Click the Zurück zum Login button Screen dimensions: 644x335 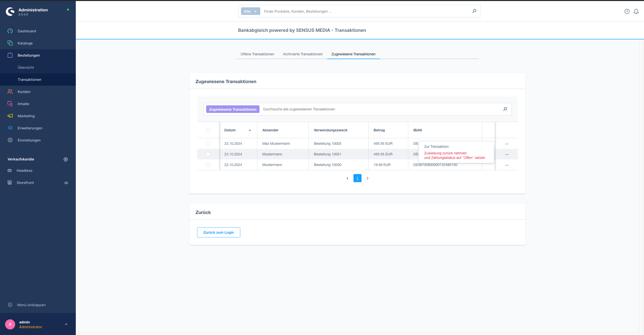point(219,232)
